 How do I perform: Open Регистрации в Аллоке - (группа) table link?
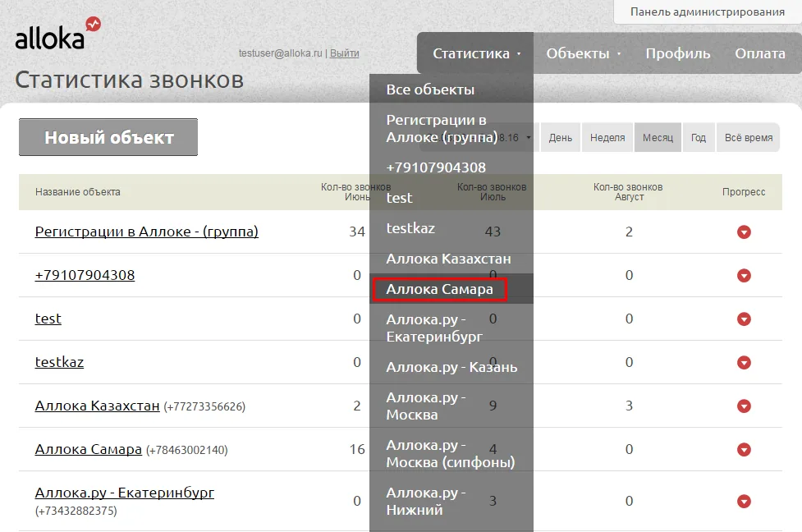(x=147, y=232)
